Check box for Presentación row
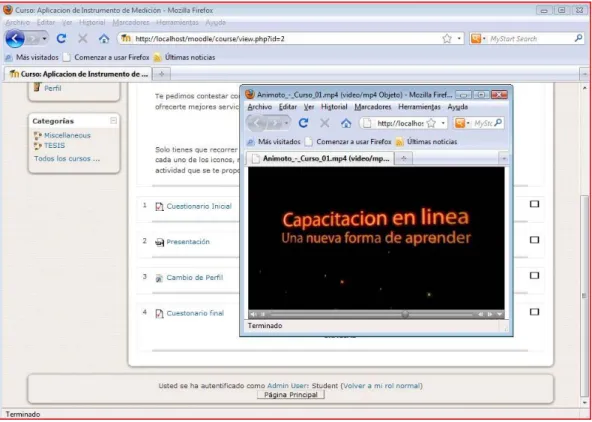 coord(534,240)
